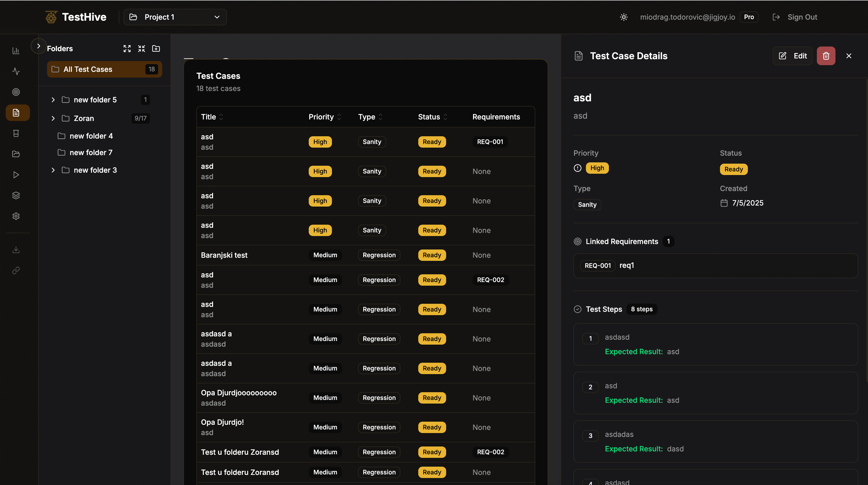This screenshot has width=868, height=485.
Task: Open settings via the gear icon
Action: coord(16,216)
